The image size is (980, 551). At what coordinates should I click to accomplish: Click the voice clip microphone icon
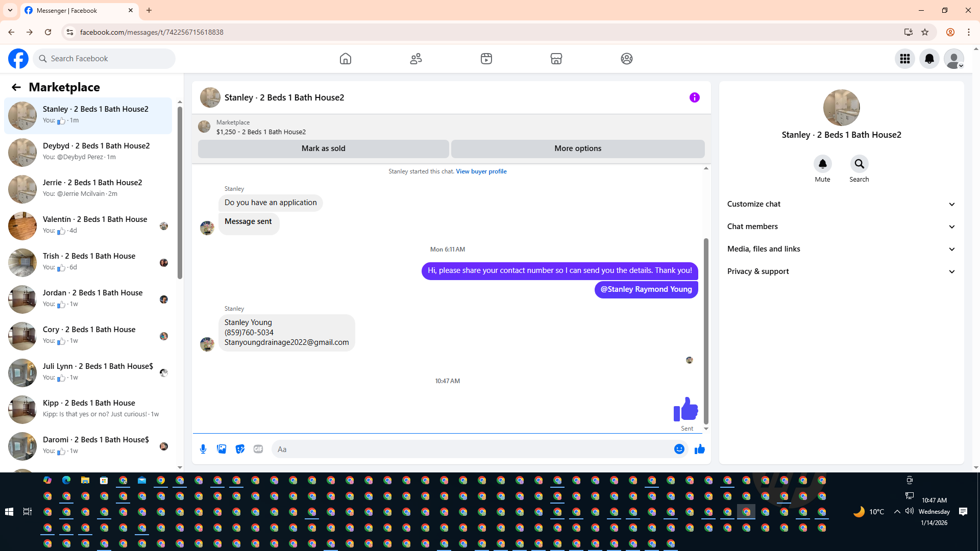click(203, 449)
